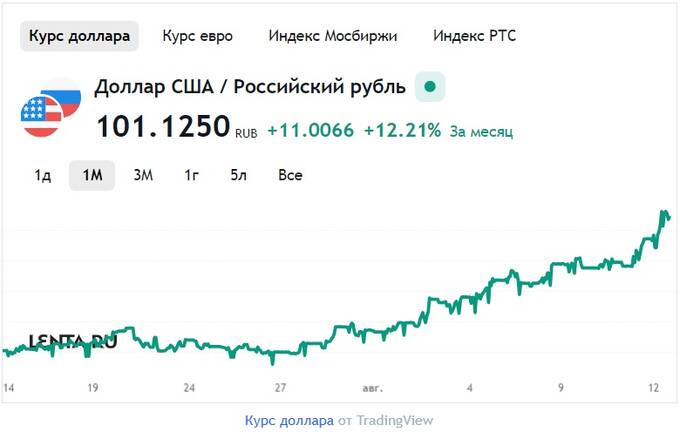
Task: Open the Индекс РТС tab
Action: [474, 36]
